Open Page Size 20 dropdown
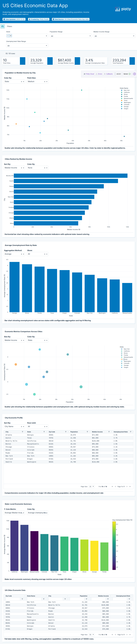 tap(92, 487)
